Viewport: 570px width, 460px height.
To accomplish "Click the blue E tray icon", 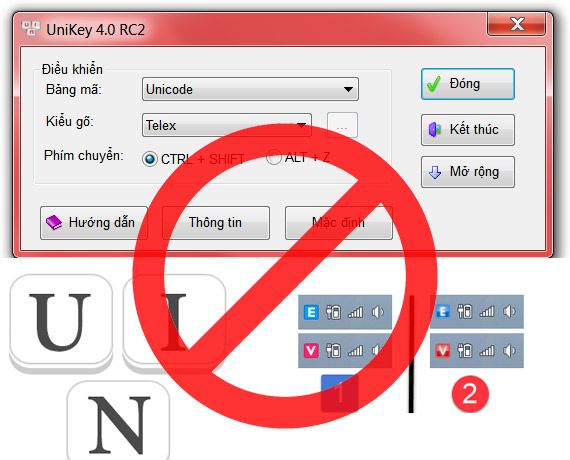I will point(311,312).
